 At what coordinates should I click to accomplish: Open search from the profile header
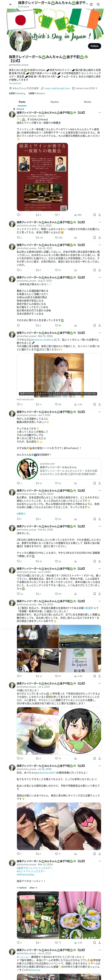click(98, 4)
